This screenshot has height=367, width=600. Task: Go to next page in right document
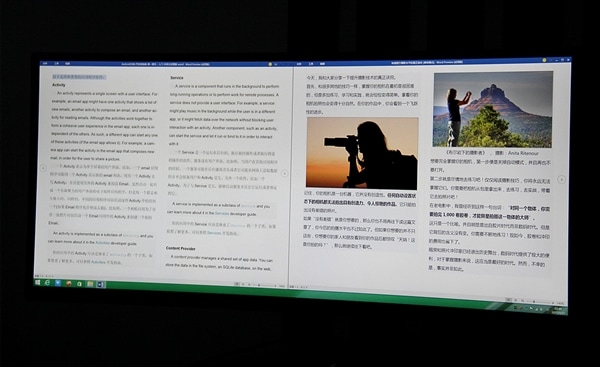coord(561,179)
